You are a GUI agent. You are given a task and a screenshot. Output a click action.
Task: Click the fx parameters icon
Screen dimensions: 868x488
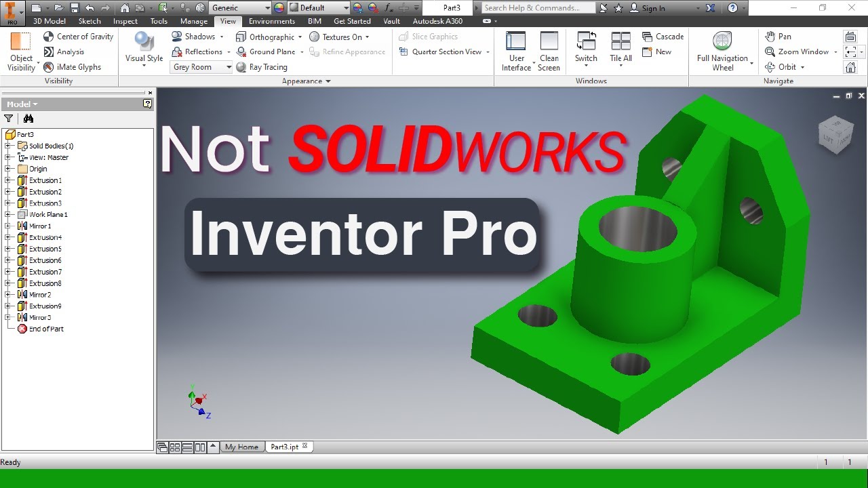(389, 8)
